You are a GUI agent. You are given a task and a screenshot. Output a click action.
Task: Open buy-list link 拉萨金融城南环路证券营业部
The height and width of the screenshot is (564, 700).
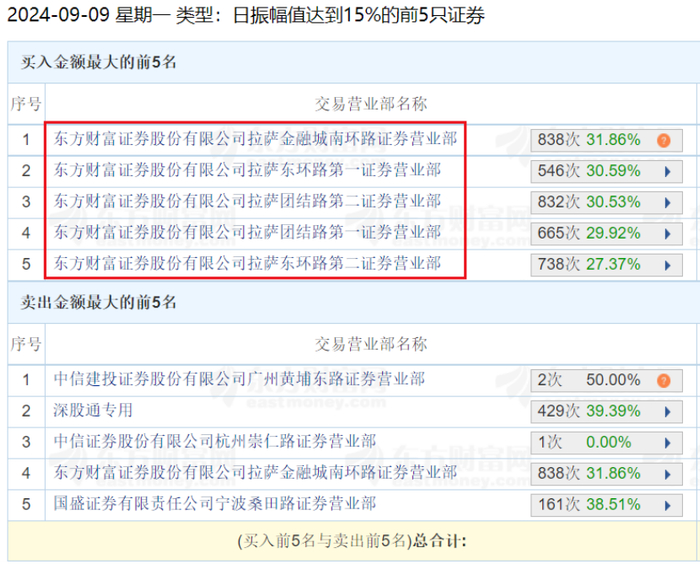point(255,139)
